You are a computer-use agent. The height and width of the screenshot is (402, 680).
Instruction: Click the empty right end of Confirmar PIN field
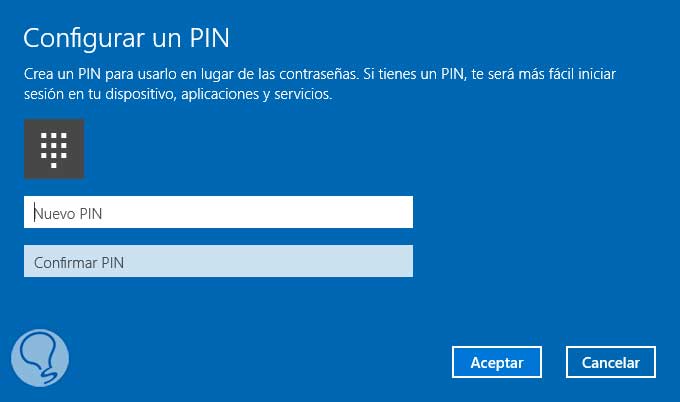pyautogui.click(x=380, y=262)
